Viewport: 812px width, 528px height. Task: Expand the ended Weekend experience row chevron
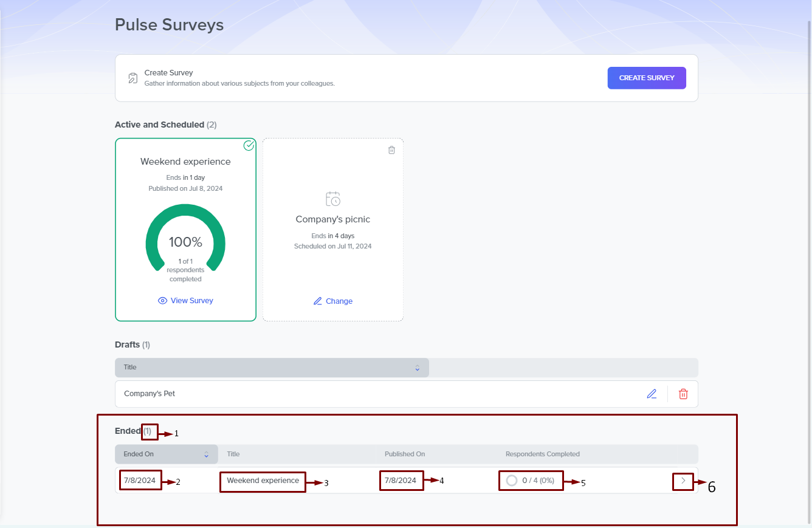(683, 481)
